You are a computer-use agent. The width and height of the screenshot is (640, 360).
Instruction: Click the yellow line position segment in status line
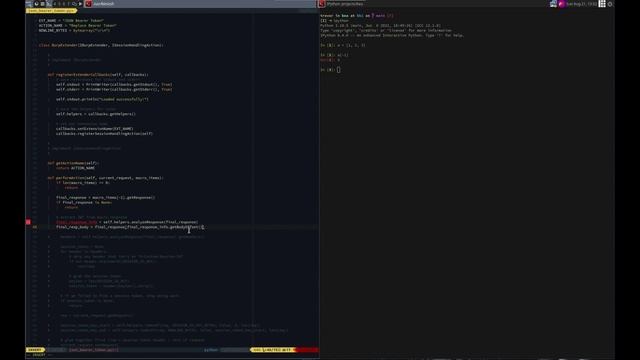[272, 350]
